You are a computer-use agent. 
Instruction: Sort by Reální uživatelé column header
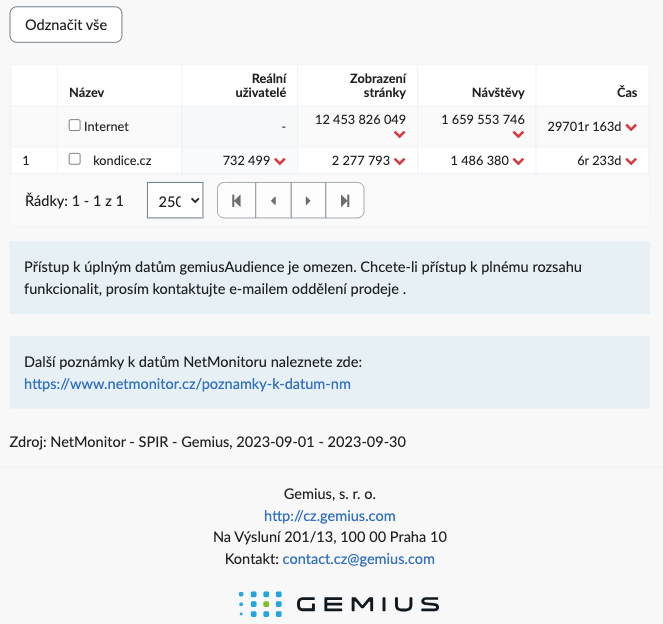pos(261,85)
